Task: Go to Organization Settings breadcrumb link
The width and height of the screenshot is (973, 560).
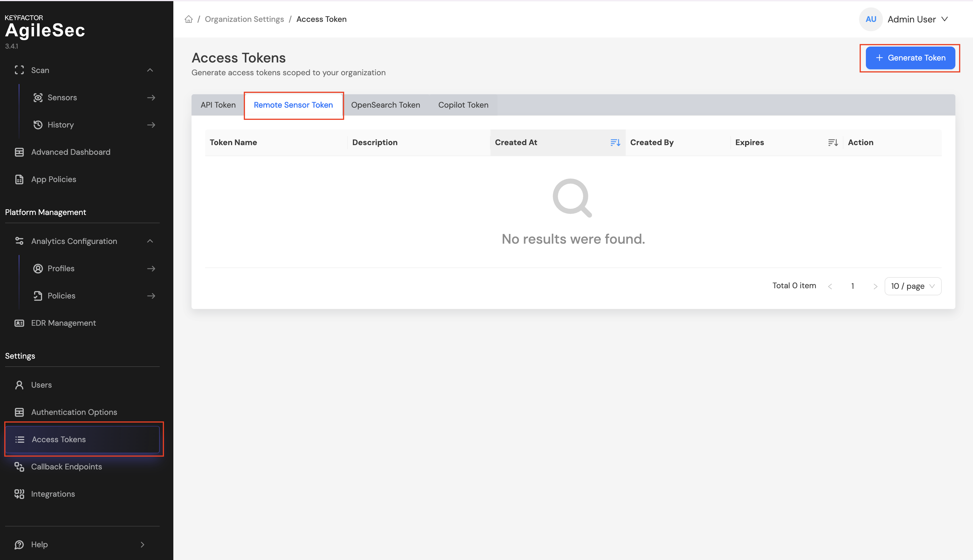Action: 244,19
